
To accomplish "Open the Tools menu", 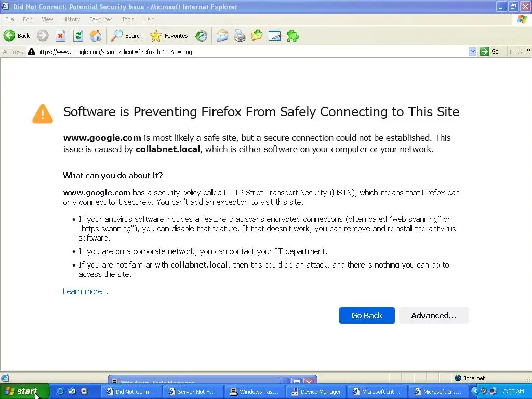I will [x=128, y=19].
